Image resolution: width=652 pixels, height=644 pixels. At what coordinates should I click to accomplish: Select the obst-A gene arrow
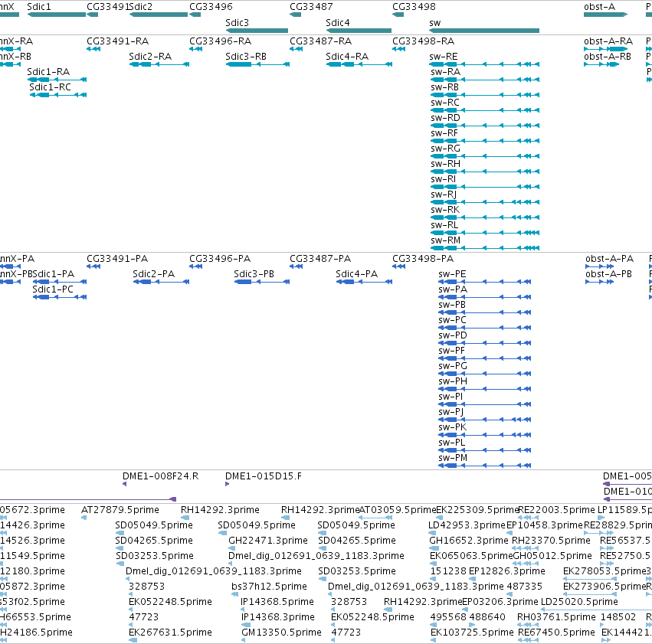[605, 15]
